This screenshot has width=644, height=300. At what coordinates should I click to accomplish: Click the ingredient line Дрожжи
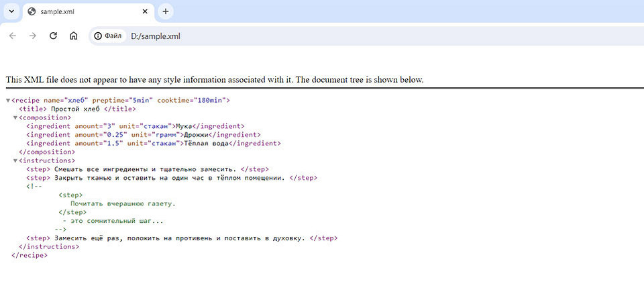[144, 135]
